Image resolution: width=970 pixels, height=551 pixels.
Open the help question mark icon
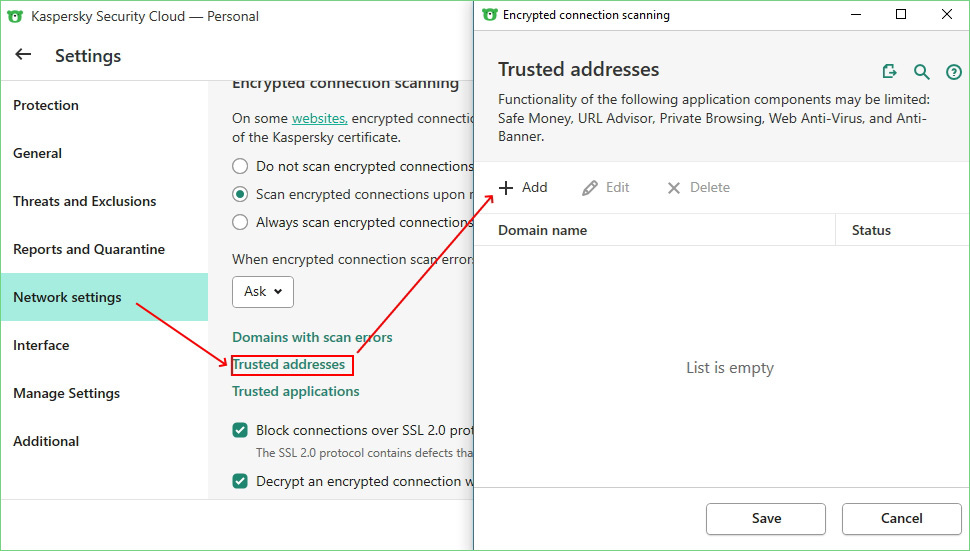tap(953, 72)
